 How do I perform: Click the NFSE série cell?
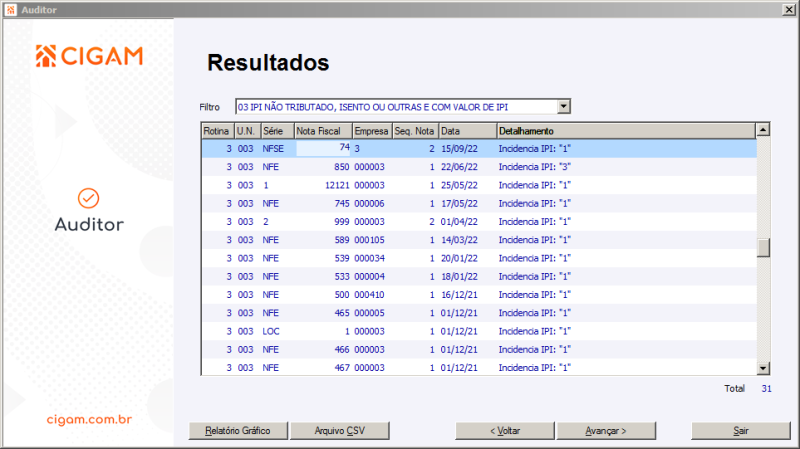click(273, 148)
